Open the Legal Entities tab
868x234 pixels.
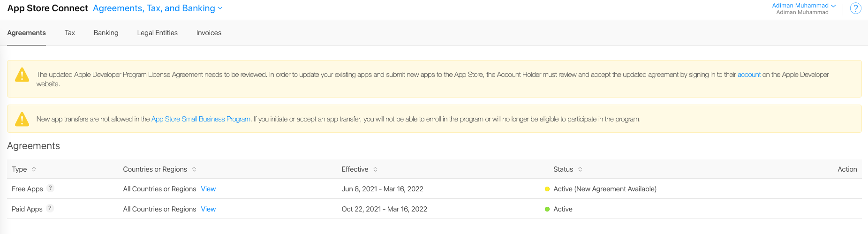(158, 33)
